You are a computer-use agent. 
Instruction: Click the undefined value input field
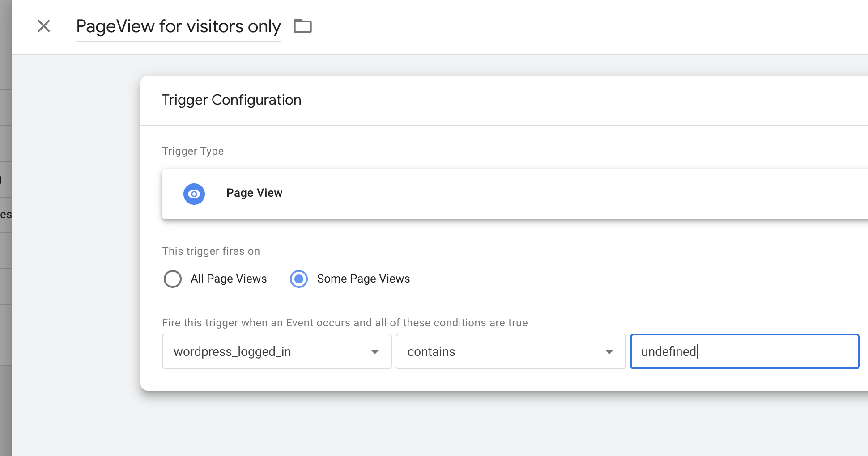(x=745, y=351)
